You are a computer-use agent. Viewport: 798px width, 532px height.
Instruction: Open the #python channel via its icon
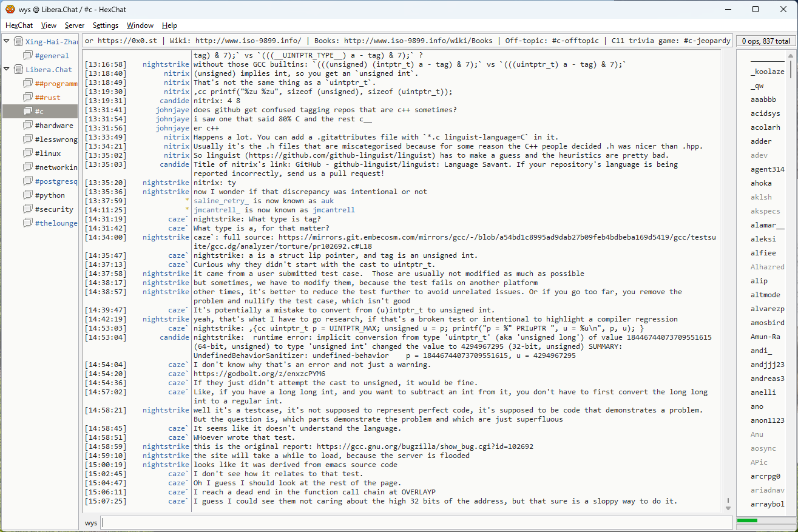(x=28, y=195)
